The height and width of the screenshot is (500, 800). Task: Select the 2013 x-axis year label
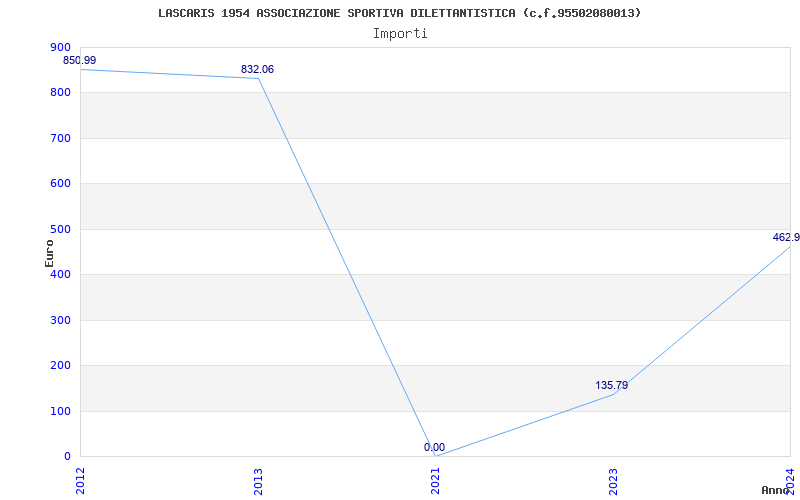coord(258,481)
